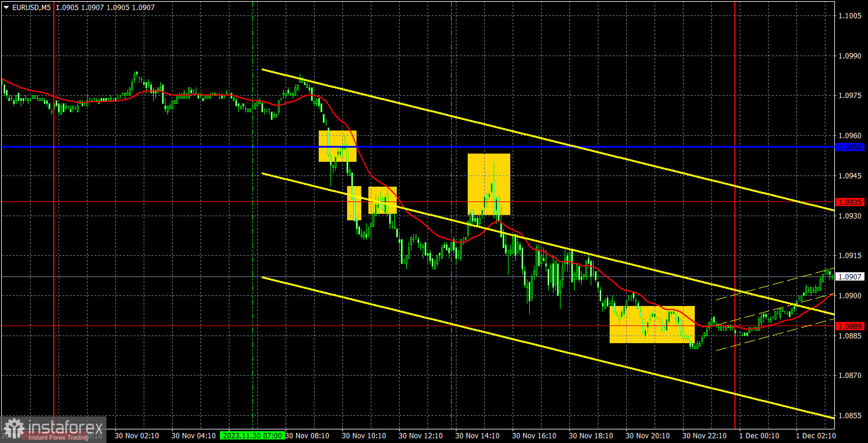Click the 1.0870 price scale label
This screenshot has height=443, width=868.
pyautogui.click(x=850, y=376)
